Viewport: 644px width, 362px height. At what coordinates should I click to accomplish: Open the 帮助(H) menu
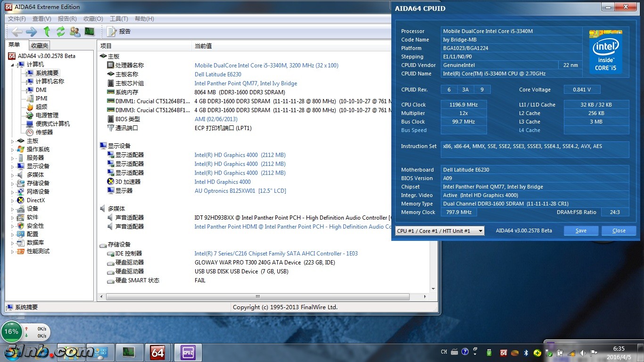[x=144, y=19]
